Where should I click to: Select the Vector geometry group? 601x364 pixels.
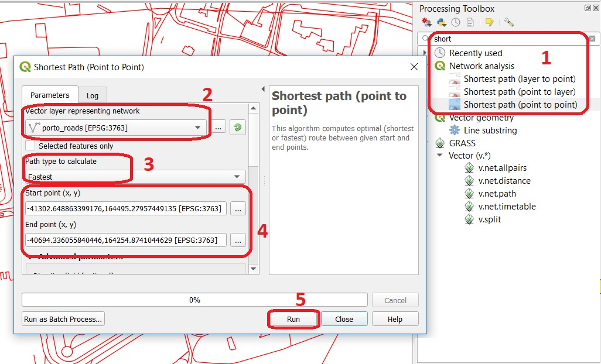481,118
